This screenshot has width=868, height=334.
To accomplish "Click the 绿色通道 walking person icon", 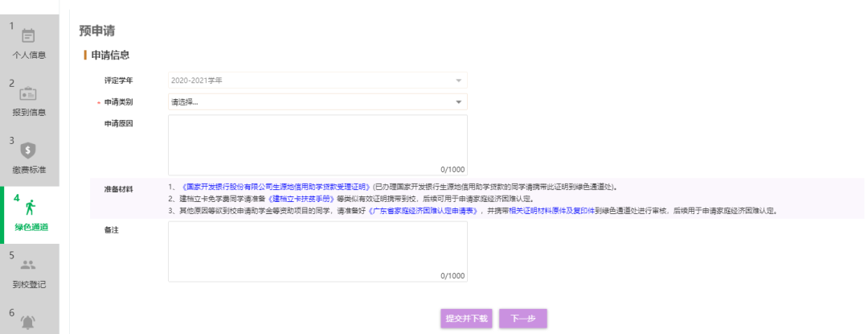I will pyautogui.click(x=30, y=208).
